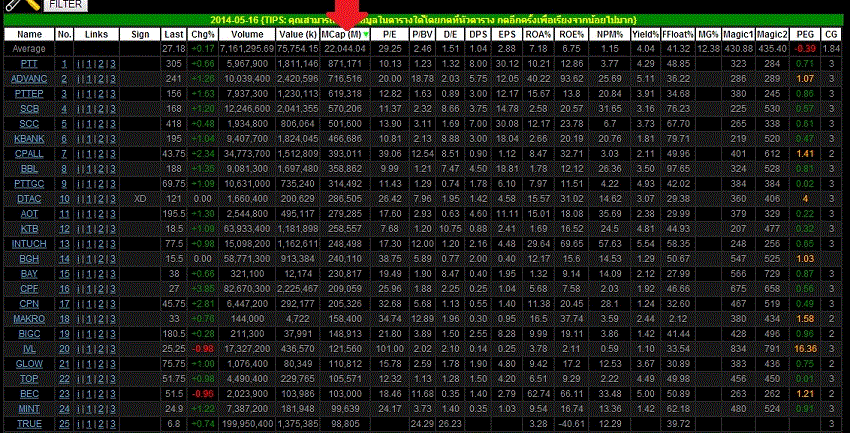850x433 pixels.
Task: Click the 'i' info link in PTT row
Action: coord(78,64)
